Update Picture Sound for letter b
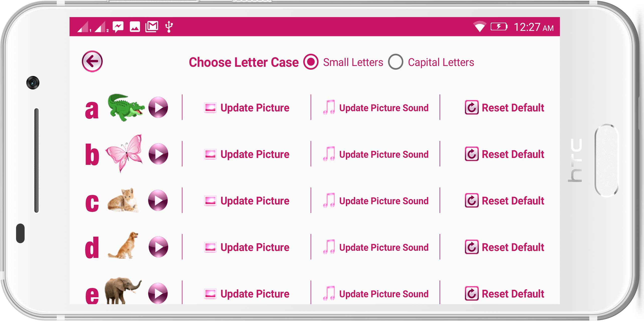The height and width of the screenshot is (322, 644). click(x=376, y=154)
